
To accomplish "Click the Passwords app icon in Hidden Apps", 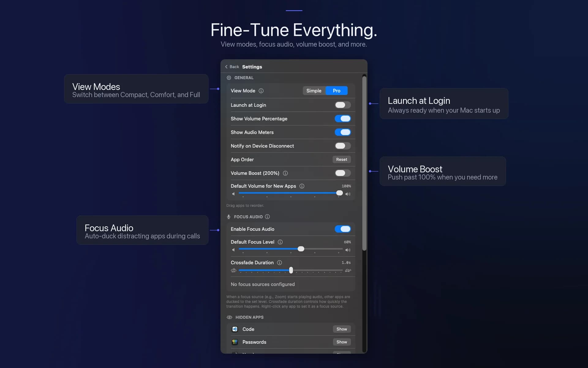I will click(235, 342).
